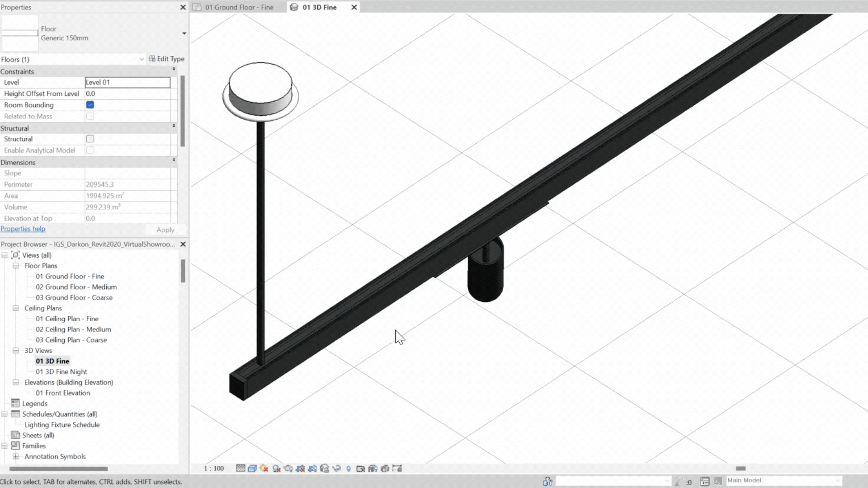Collapse the Constraints section
868x488 pixels.
coord(174,69)
